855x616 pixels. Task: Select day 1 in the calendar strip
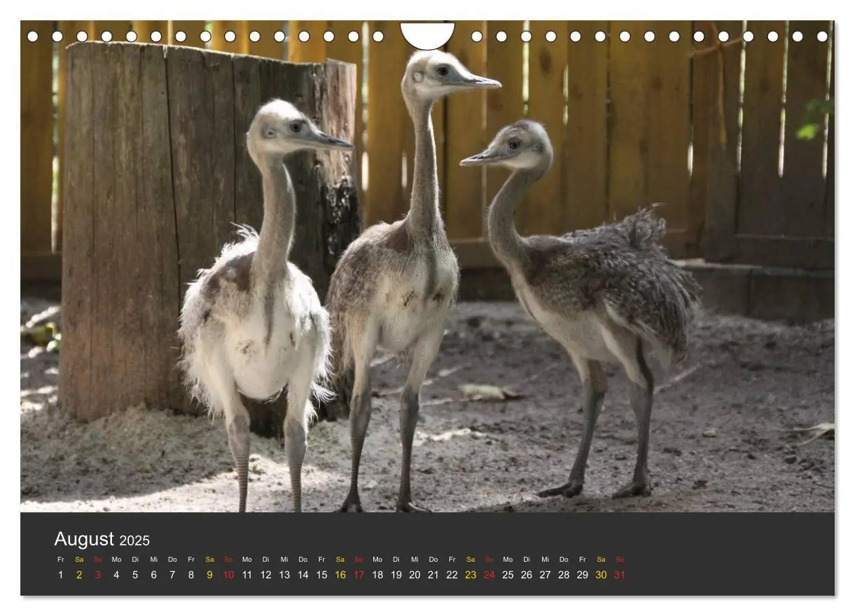coord(60,575)
